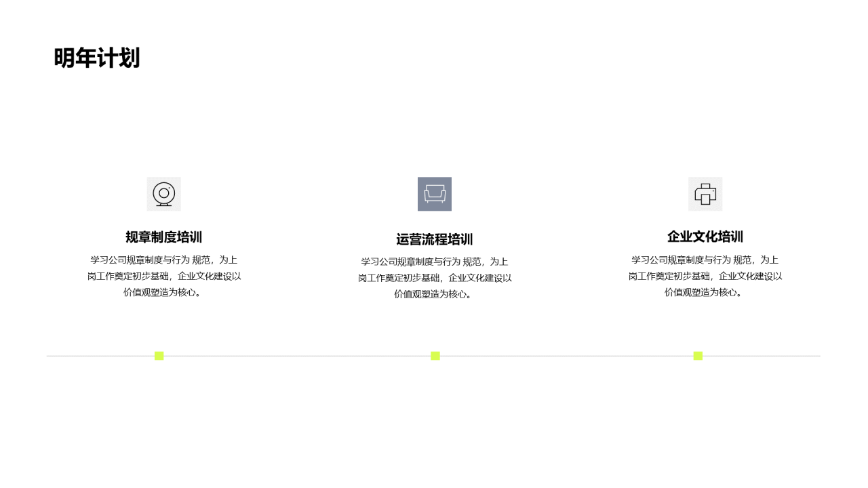Click the 运营流程培训 heading
Screen dimensions: 868x488
tap(435, 239)
